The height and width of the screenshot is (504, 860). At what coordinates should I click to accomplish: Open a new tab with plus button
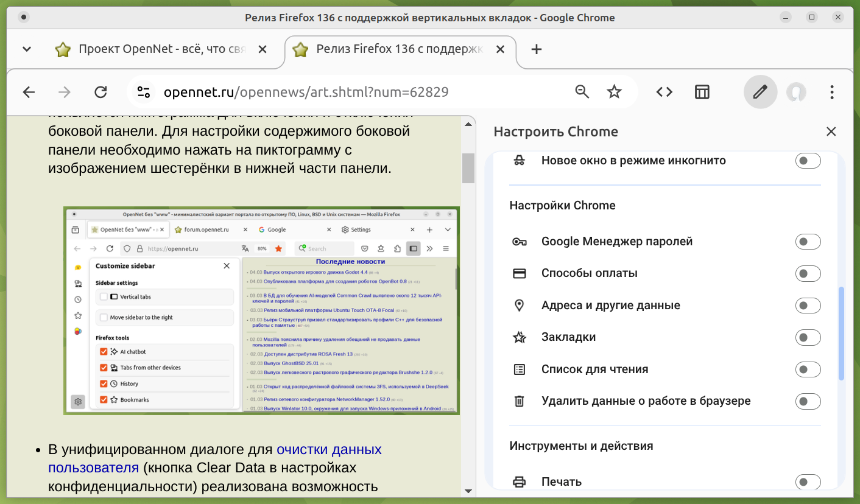coord(536,49)
